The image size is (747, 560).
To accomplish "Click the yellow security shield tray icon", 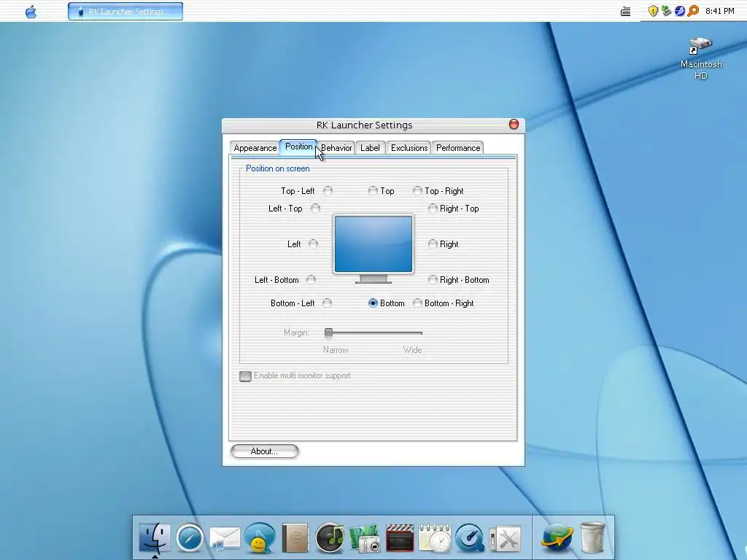I will (x=653, y=11).
